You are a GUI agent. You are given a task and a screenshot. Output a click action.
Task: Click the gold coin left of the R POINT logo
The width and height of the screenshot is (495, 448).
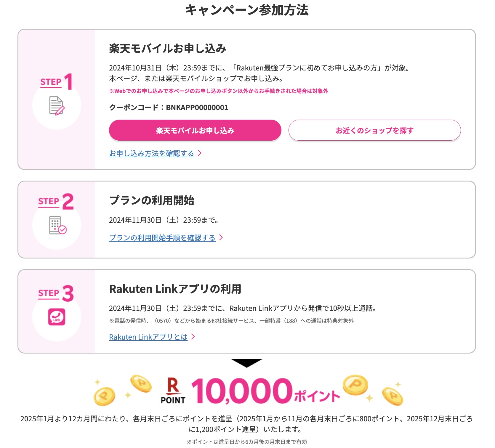(x=141, y=384)
